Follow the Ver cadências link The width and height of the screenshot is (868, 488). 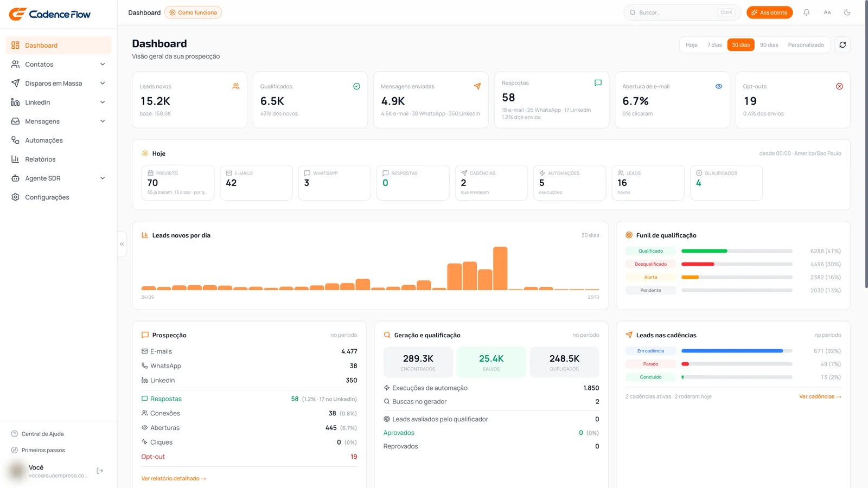820,397
